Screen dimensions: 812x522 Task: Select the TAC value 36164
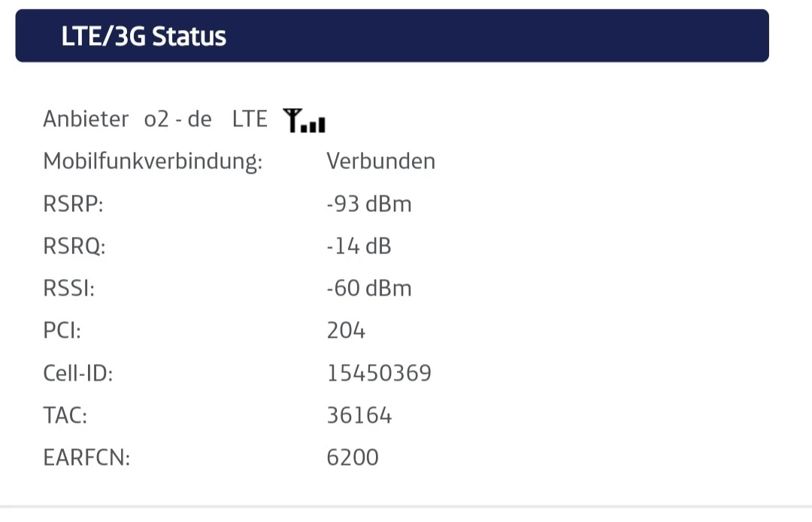tap(359, 415)
